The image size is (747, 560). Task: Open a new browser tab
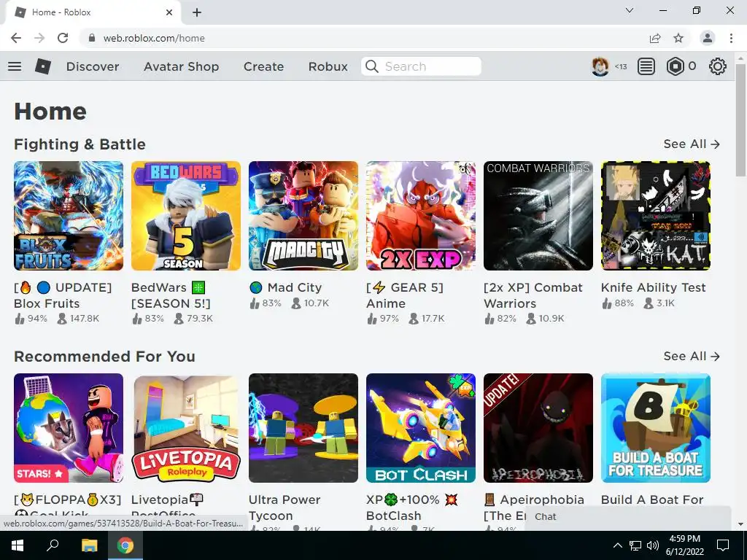pyautogui.click(x=197, y=12)
